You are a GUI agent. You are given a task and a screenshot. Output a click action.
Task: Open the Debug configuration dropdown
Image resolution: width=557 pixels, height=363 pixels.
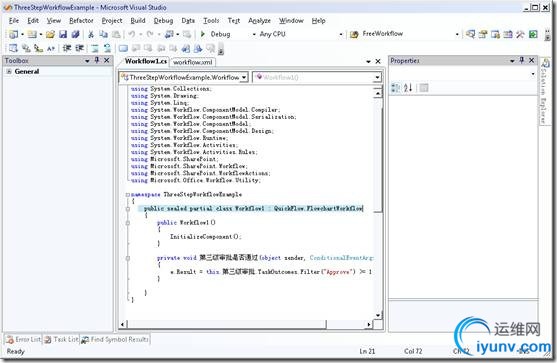254,34
